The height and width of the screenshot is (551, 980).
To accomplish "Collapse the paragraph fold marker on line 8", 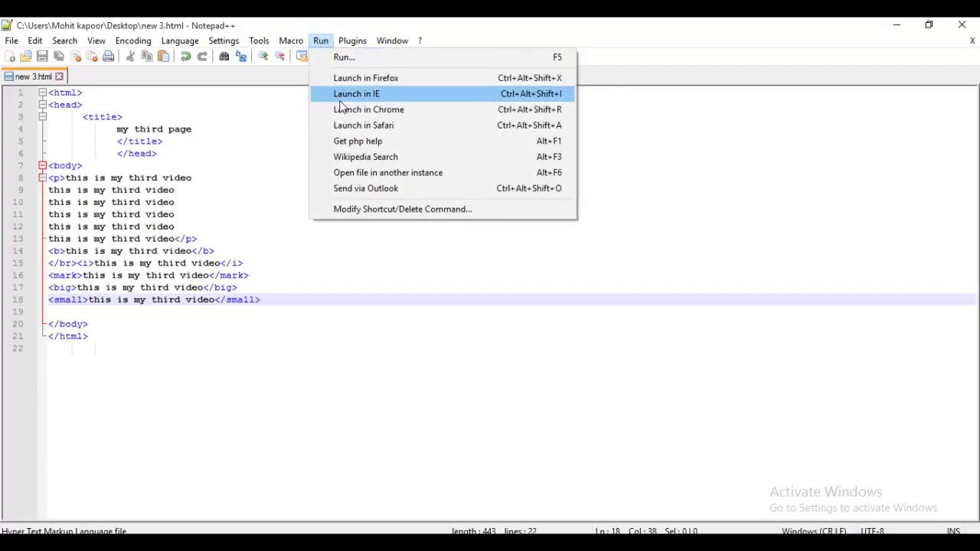I will pyautogui.click(x=43, y=178).
